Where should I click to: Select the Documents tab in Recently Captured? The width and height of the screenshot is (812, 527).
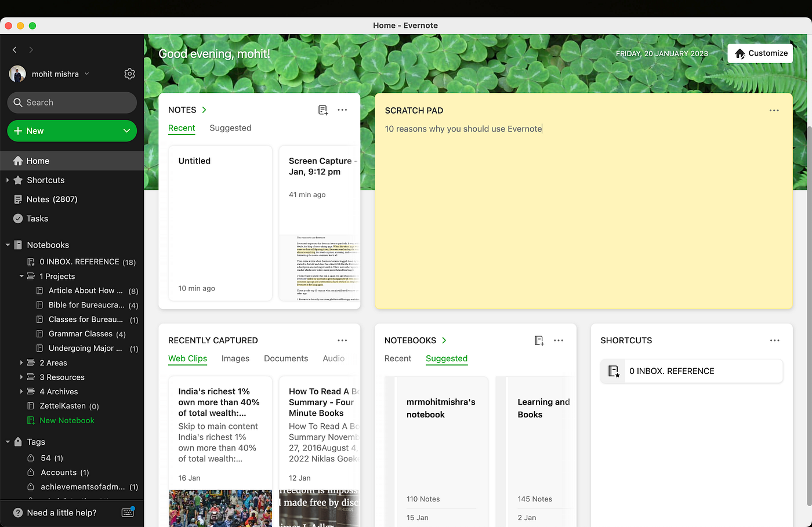[x=286, y=359]
